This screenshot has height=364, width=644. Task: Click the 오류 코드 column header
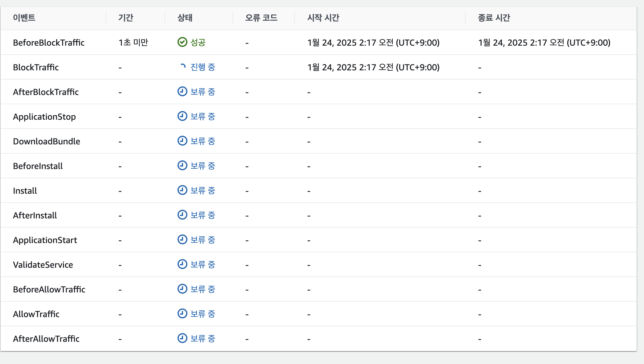click(x=261, y=18)
